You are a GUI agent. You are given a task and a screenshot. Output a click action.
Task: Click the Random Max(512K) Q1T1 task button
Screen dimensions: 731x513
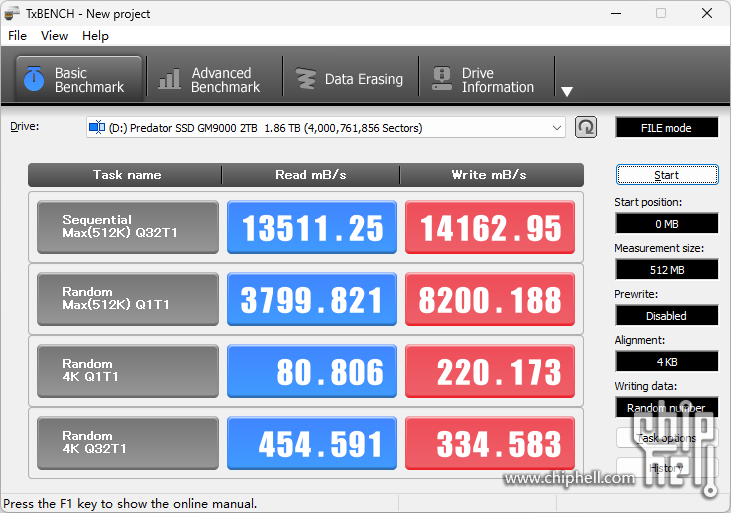coord(128,299)
